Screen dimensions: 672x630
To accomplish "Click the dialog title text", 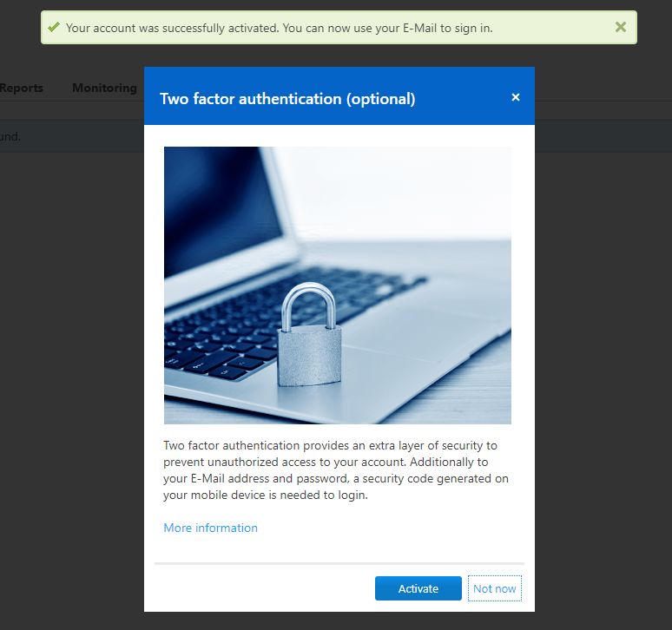I will tap(287, 99).
